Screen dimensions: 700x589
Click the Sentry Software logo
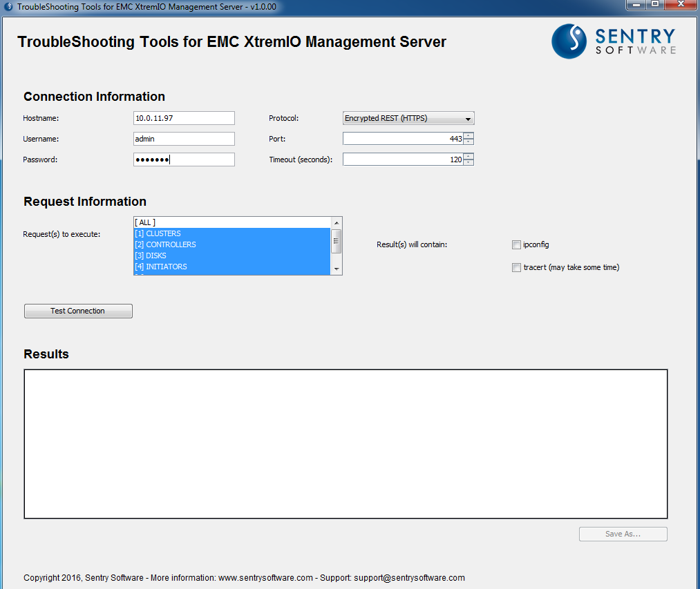coord(613,41)
